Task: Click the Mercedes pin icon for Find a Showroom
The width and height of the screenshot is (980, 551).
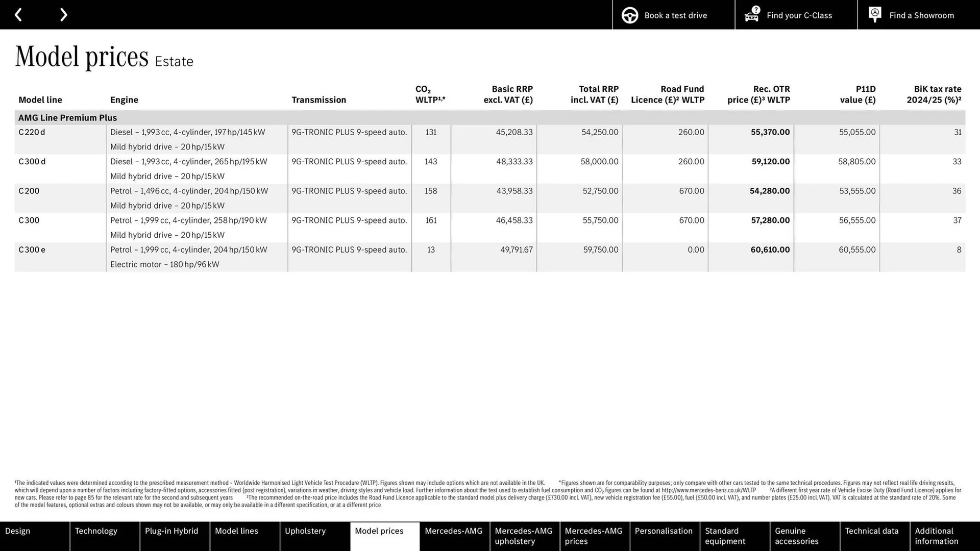Action: point(874,14)
